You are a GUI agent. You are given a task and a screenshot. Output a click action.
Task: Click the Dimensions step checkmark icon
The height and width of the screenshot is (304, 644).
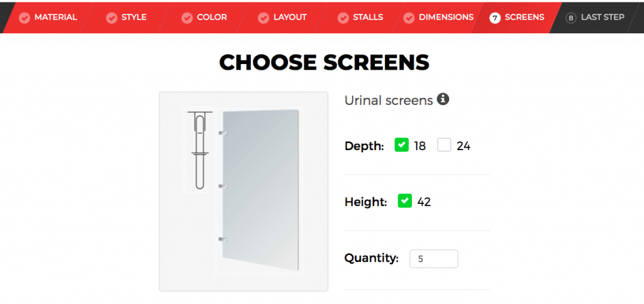pos(409,18)
